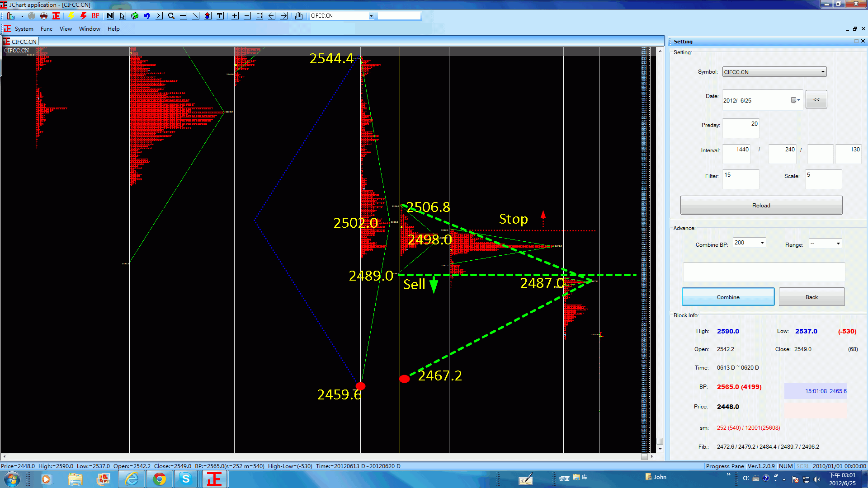Click the empty toolbar text field
Viewport: 868px width, 488px height.
pos(399,16)
